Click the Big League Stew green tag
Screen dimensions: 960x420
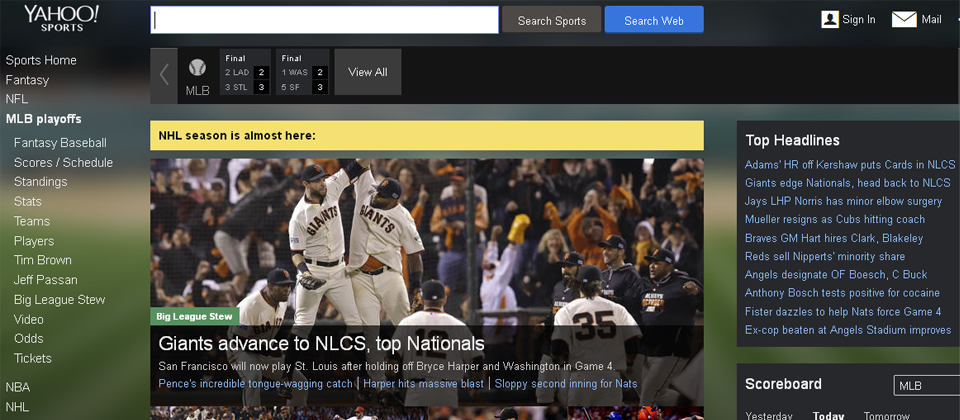pos(195,317)
